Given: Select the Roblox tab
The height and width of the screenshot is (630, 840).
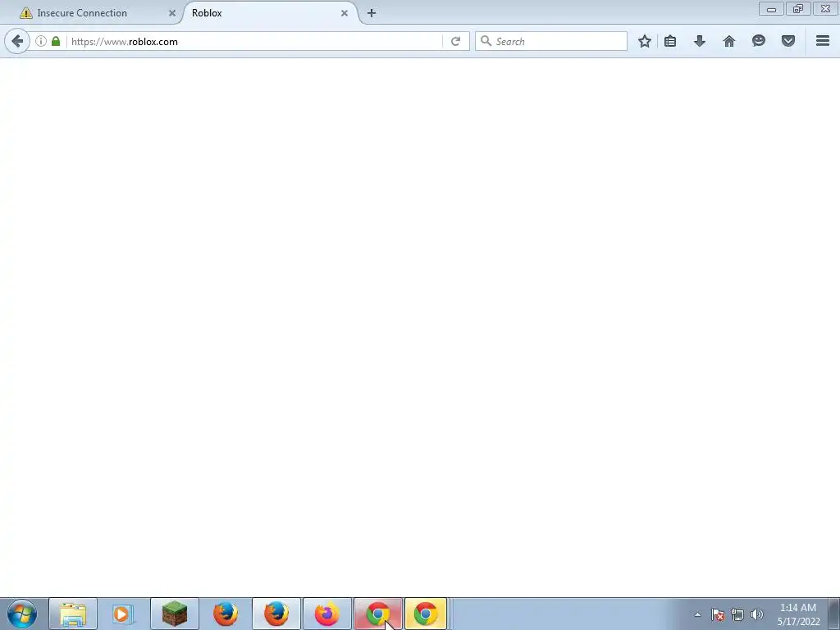Looking at the screenshot, I should click(268, 13).
